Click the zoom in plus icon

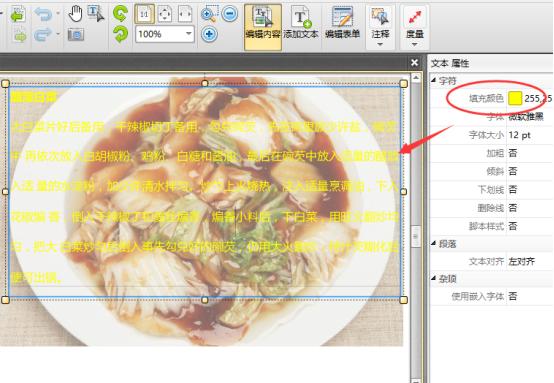209,34
